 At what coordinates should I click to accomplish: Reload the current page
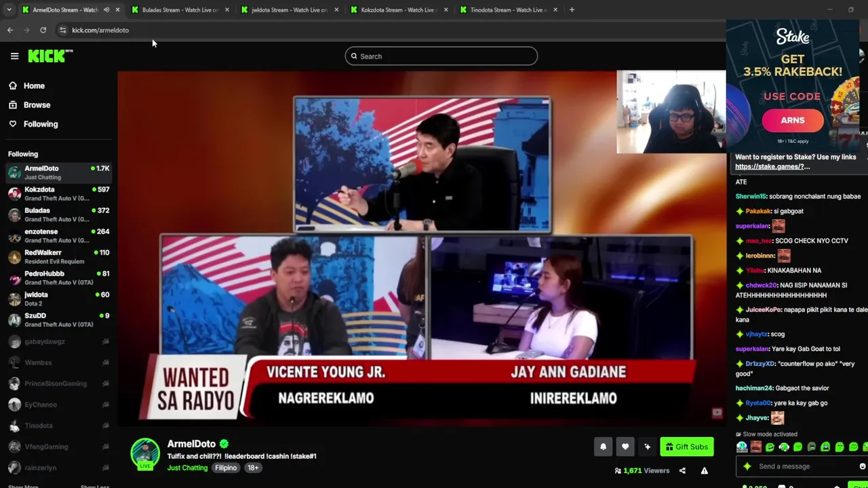click(43, 30)
